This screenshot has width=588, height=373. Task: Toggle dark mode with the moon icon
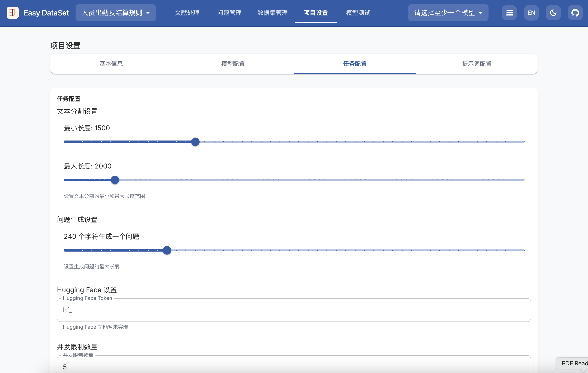(553, 13)
